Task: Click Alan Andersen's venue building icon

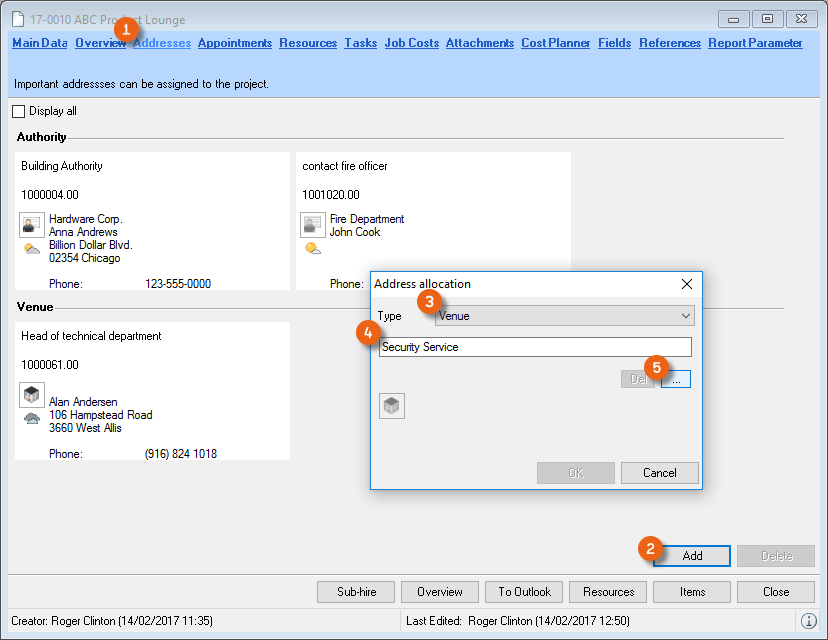Action: coord(31,395)
